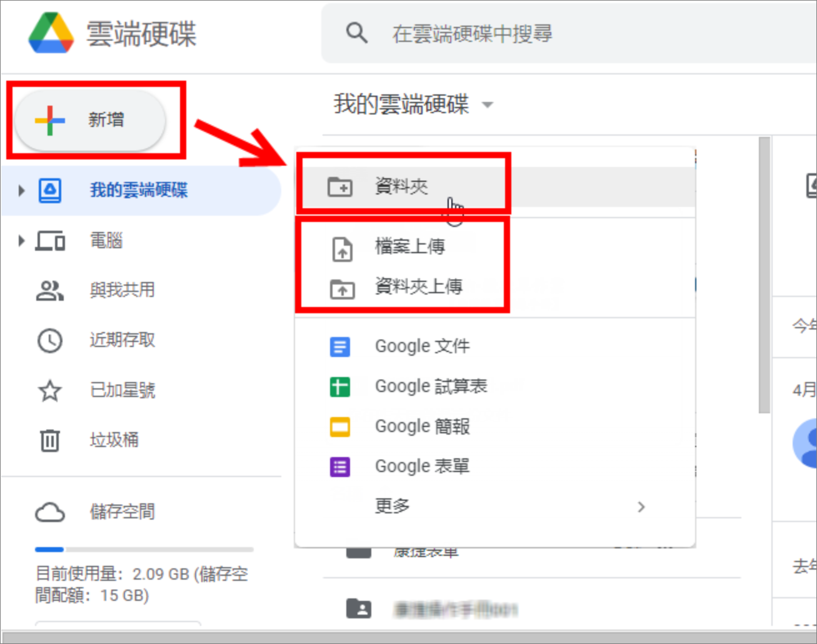Open the Trash bin icon in sidebar

[50, 440]
